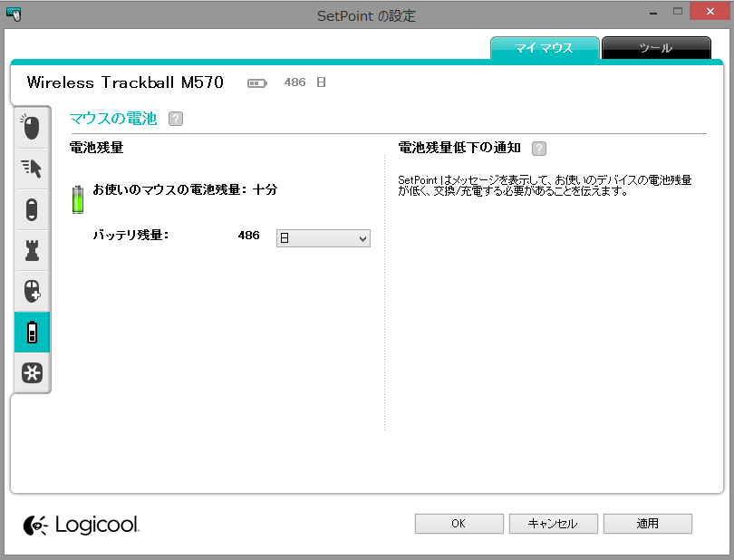Click the バッテリ残量: label

pyautogui.click(x=130, y=235)
